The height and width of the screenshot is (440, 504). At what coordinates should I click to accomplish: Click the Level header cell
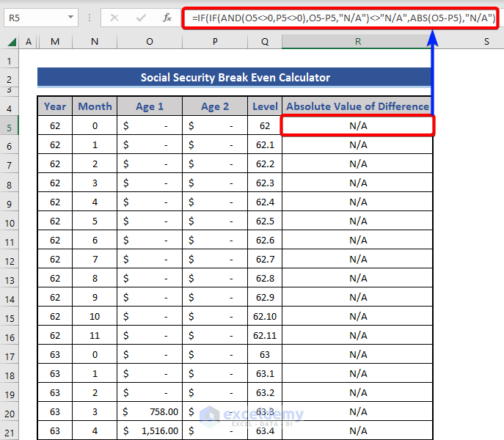pyautogui.click(x=265, y=106)
